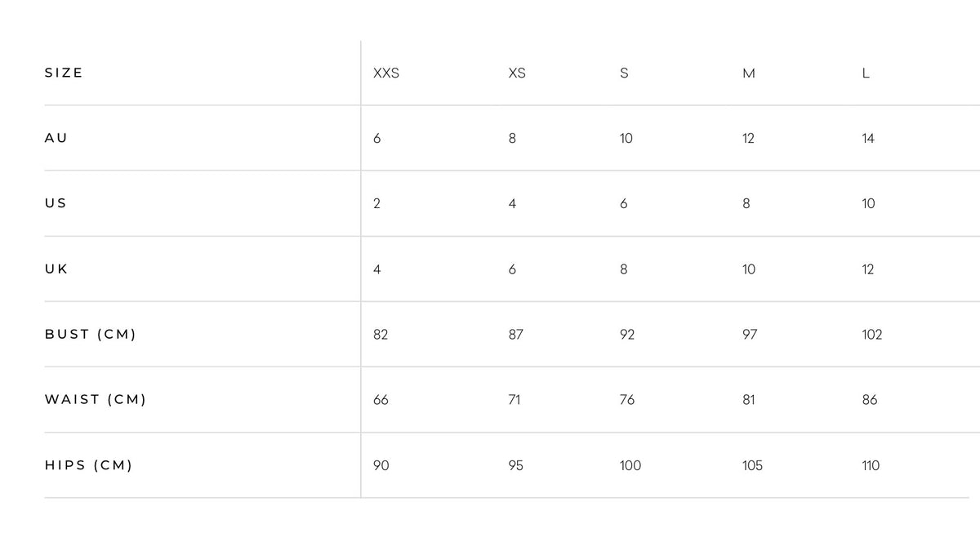980x533 pixels.
Task: Select hips value 105 for size M
Action: coord(753,465)
